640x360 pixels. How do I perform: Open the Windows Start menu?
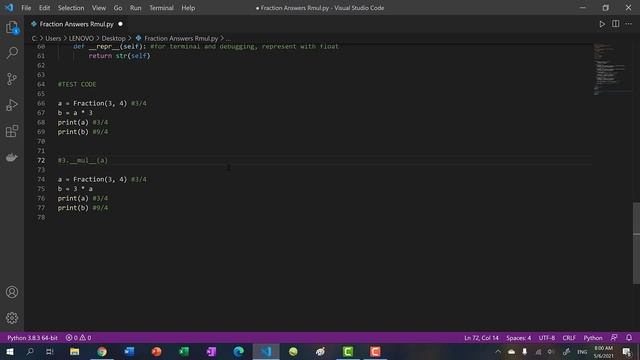tap(10, 351)
